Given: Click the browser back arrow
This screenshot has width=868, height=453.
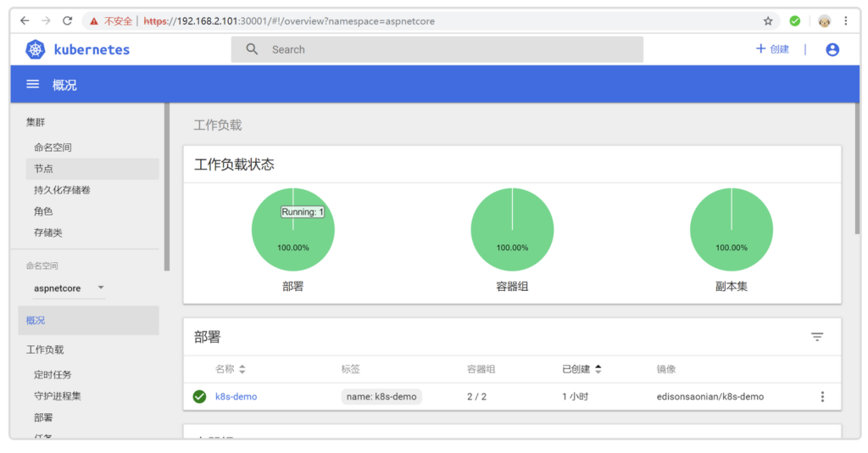Looking at the screenshot, I should pyautogui.click(x=25, y=21).
